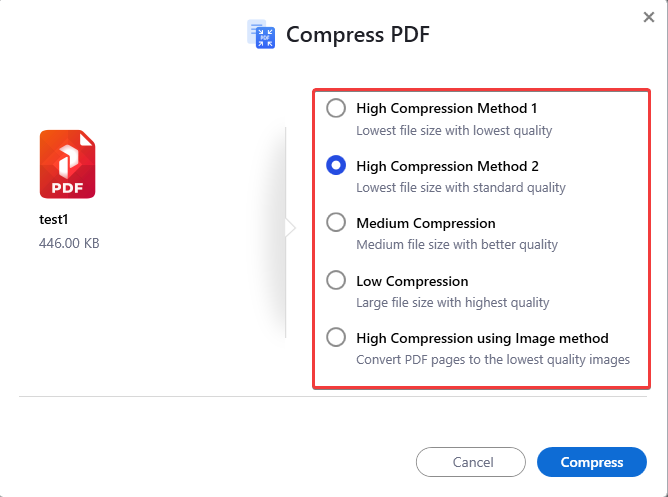Click 'Convert PDF pages to the lowest quality images'
Screen dimensions: 668x497
tap(493, 359)
